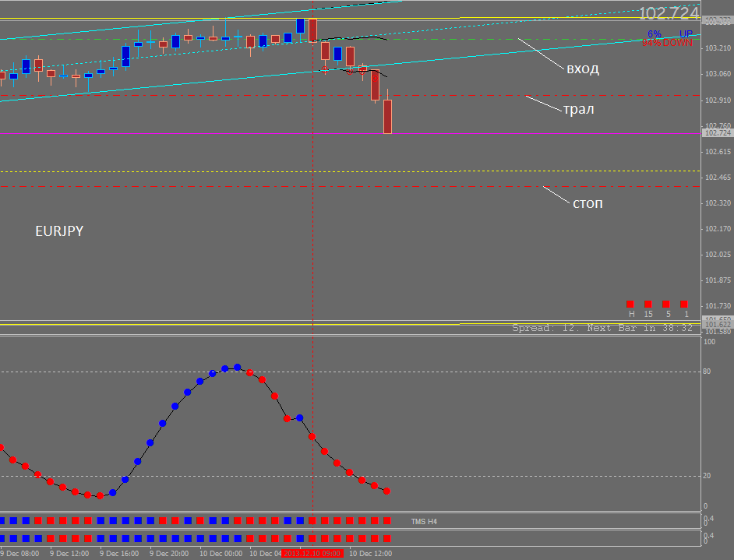The width and height of the screenshot is (734, 560).
Task: Click the 102.025 price axis value
Action: point(718,255)
